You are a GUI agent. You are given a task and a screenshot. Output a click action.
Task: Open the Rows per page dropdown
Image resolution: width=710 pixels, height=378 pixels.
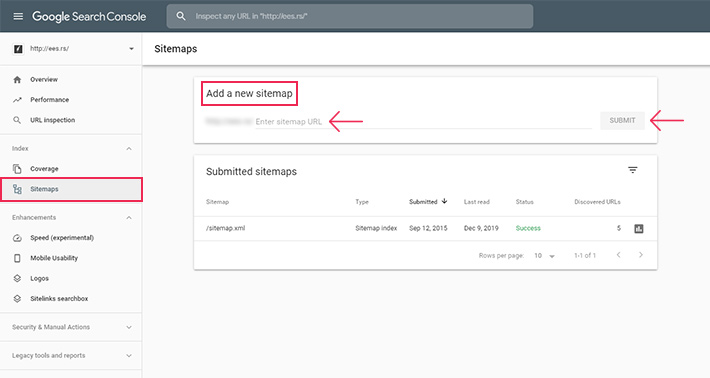(x=544, y=256)
